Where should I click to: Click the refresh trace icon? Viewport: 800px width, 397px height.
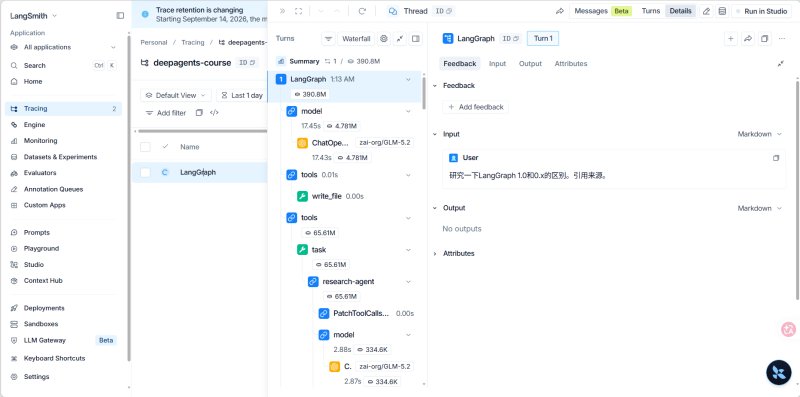pos(362,11)
